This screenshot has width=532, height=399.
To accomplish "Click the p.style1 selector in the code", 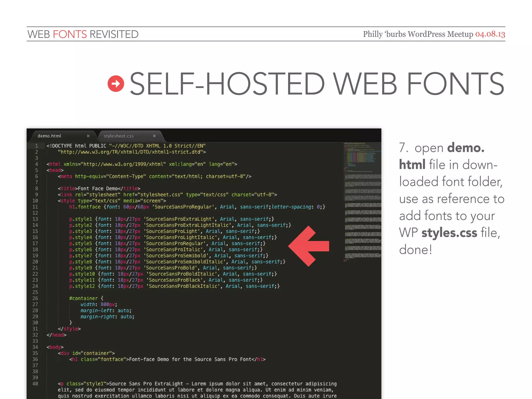I will (81, 219).
